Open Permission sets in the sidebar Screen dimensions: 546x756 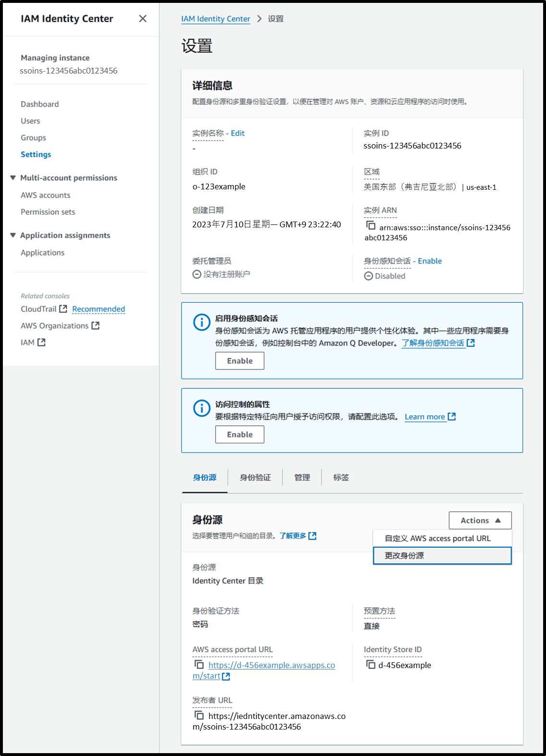[x=48, y=212]
